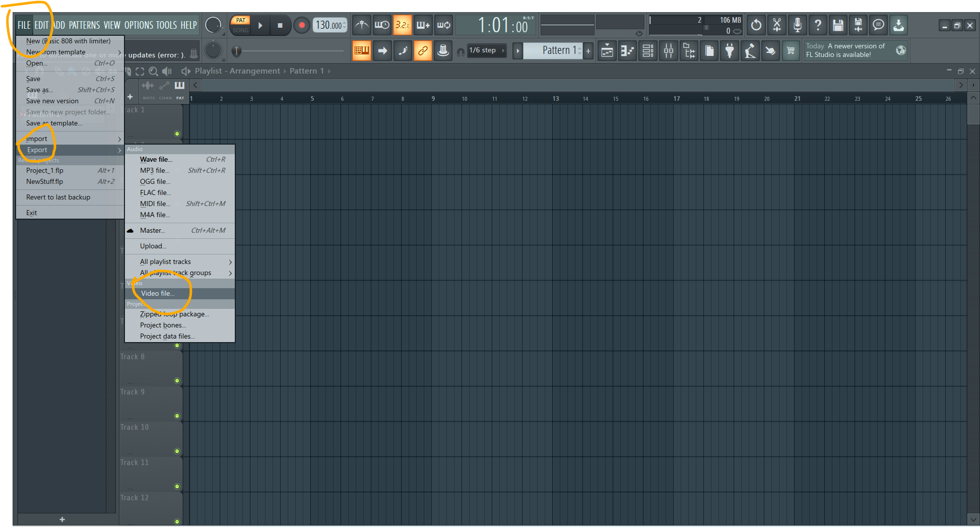Screen dimensions: 980x527
Task: Click the Stop button
Action: pyautogui.click(x=280, y=25)
